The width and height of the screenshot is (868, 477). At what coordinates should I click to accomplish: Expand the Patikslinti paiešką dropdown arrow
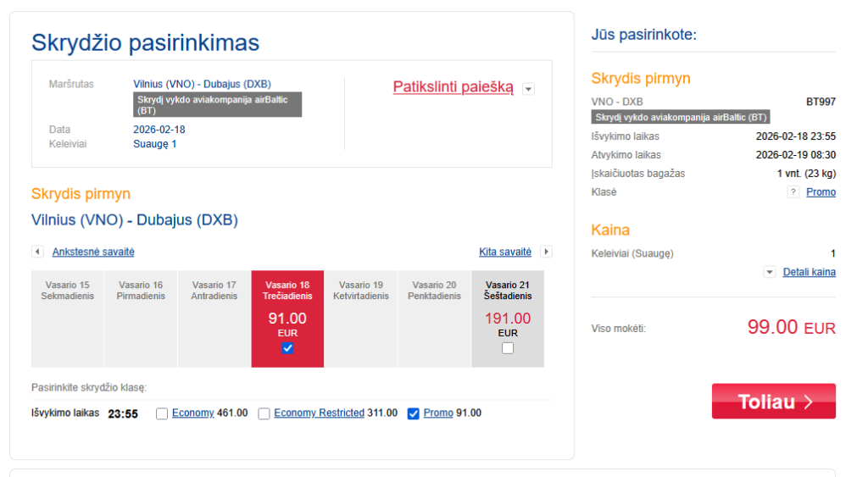point(528,88)
